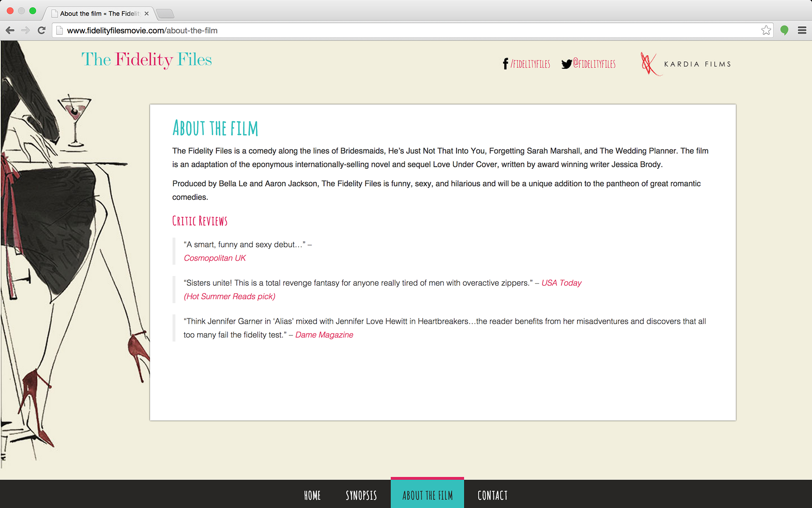Click the browser forward arrow

click(25, 30)
